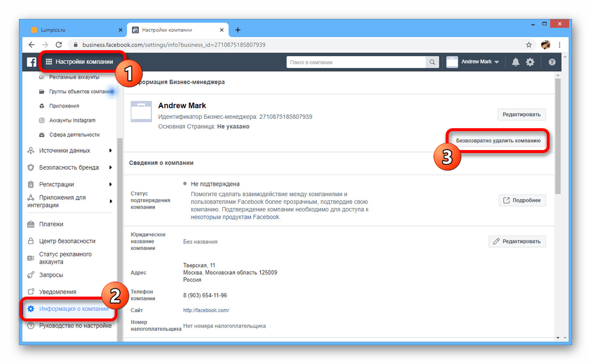Go back with browser back arrow

[x=31, y=45]
